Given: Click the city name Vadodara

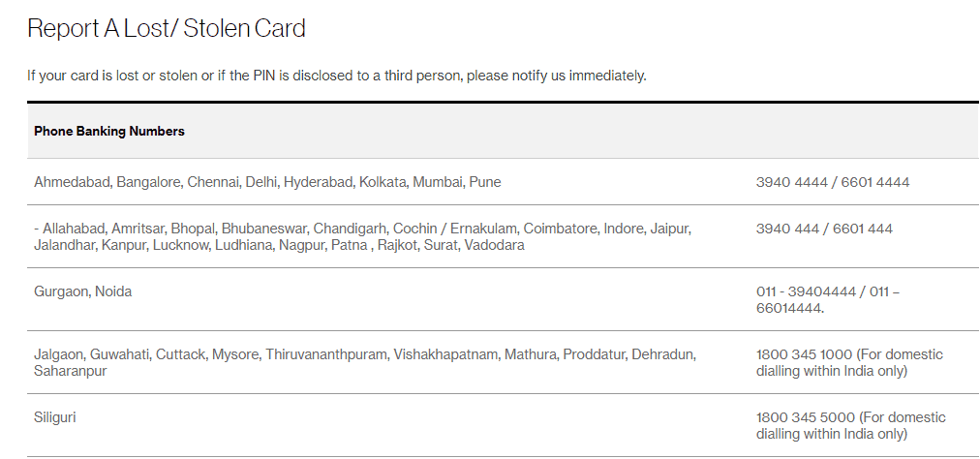Looking at the screenshot, I should pyautogui.click(x=494, y=246).
